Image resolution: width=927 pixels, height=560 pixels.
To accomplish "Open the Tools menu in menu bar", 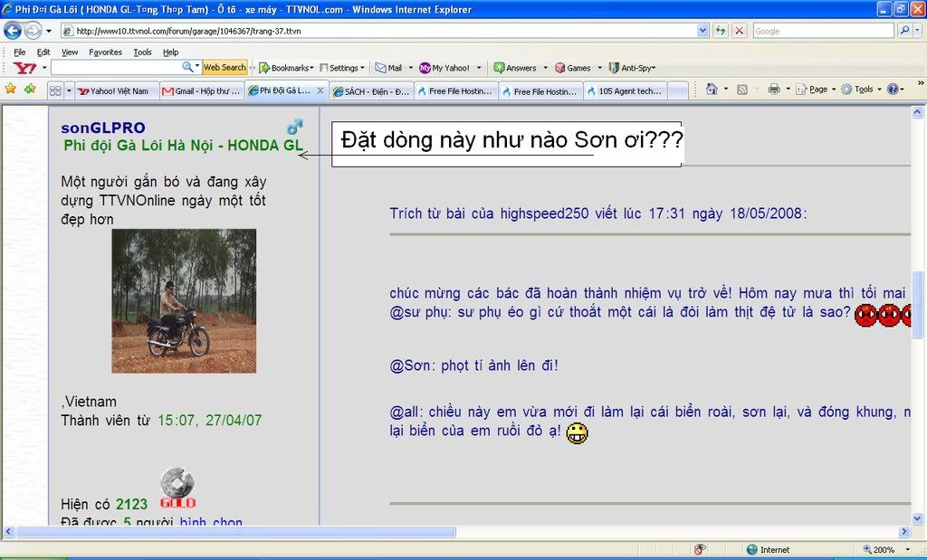I will (142, 52).
